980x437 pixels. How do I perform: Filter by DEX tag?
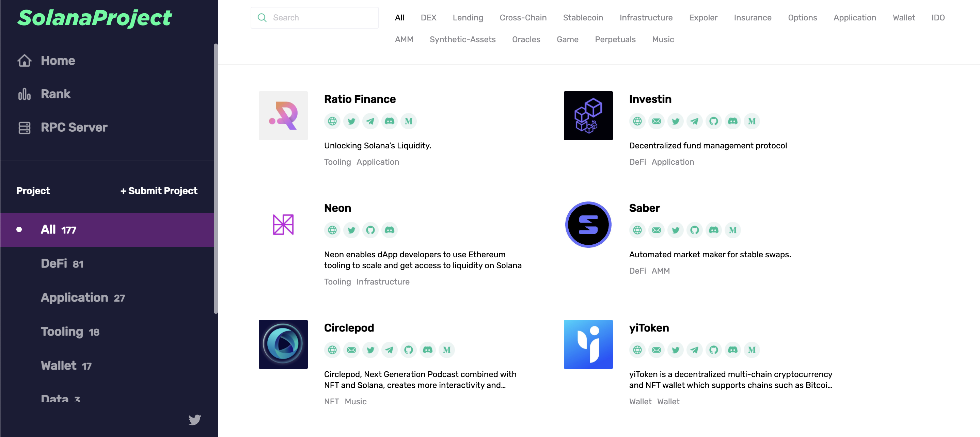pos(428,17)
